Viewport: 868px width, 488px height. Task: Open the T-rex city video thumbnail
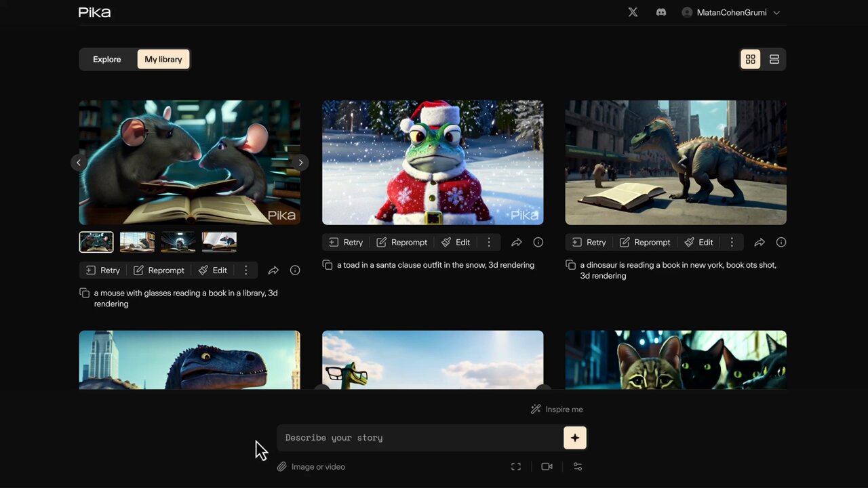190,360
